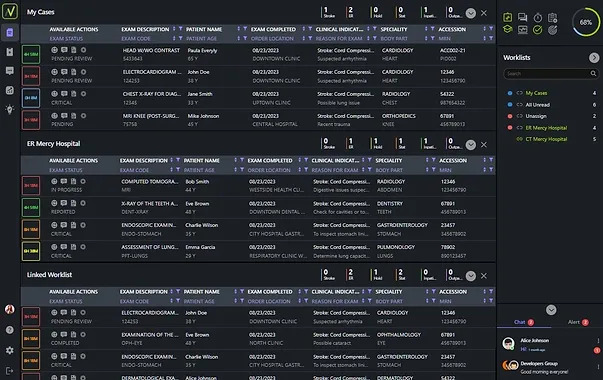Click the circle action icon in Jane Smith row
The height and width of the screenshot is (380, 603).
click(x=83, y=94)
